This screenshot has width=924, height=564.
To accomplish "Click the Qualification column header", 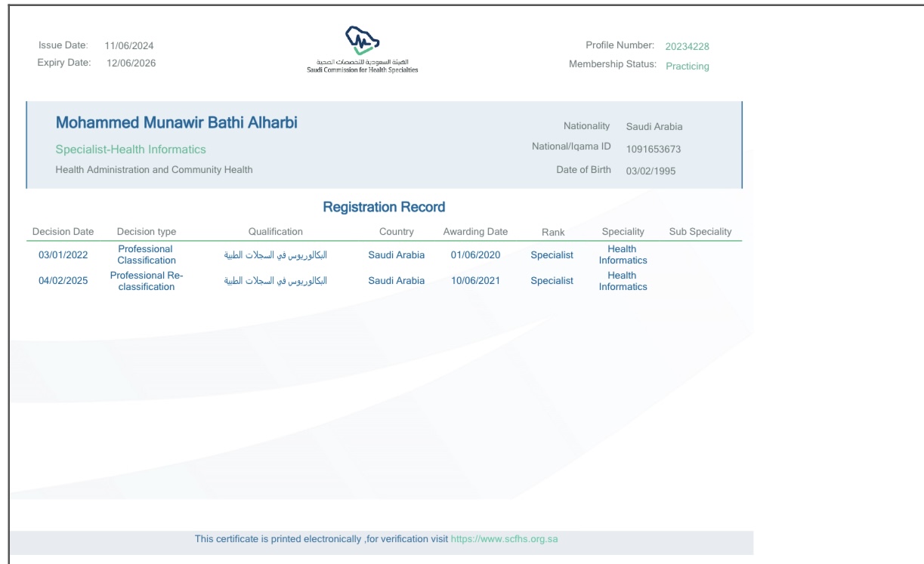I will [x=275, y=232].
